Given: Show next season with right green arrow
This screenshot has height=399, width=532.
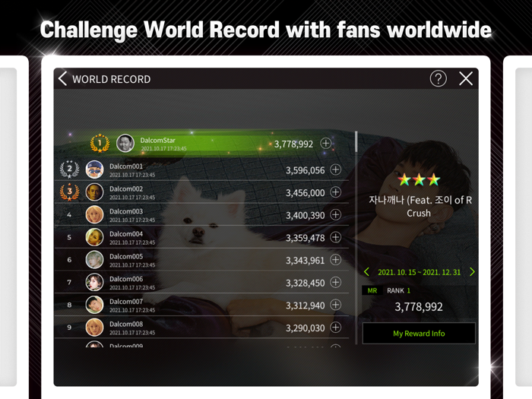Looking at the screenshot, I should click(472, 272).
